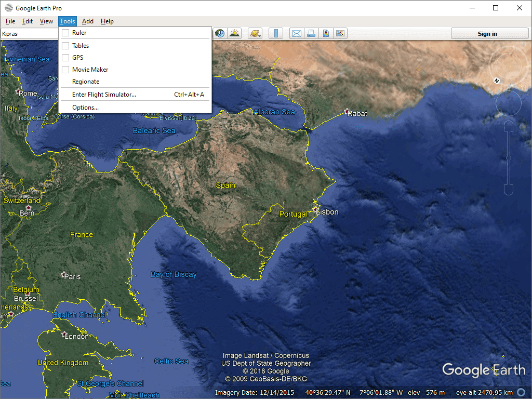
Task: Maximize the Google Earth Pro window
Action: click(x=496, y=8)
